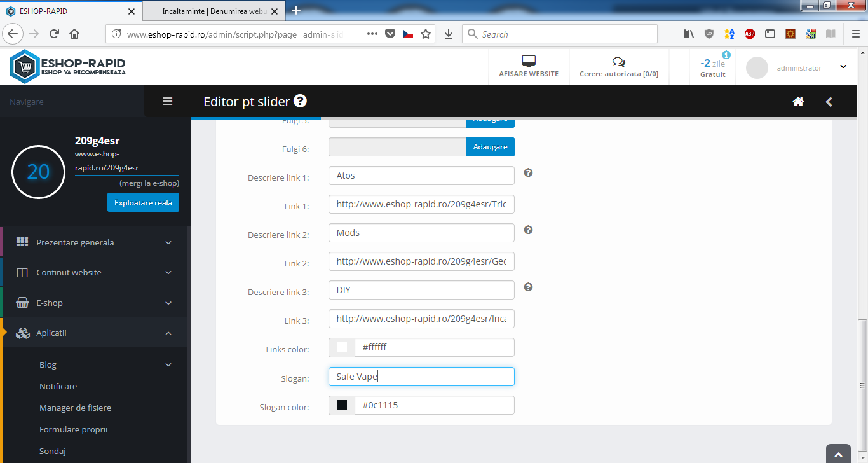868x463 pixels.
Task: Click help icon next to Descriere link 2
Action: 528,230
